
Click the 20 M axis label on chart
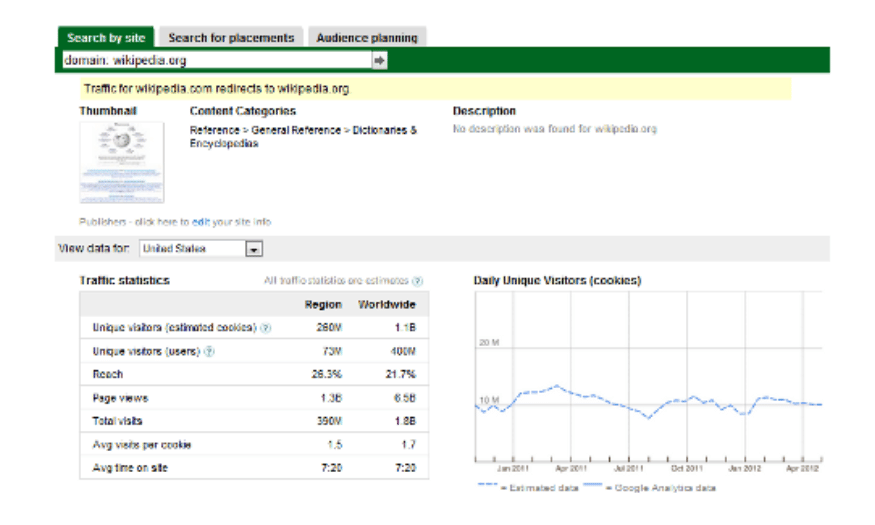tap(489, 343)
